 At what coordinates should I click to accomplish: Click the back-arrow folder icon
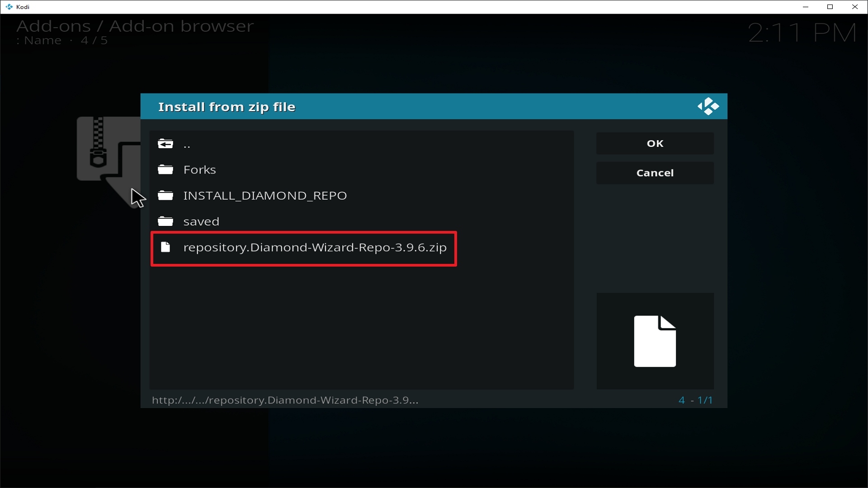[x=165, y=144]
